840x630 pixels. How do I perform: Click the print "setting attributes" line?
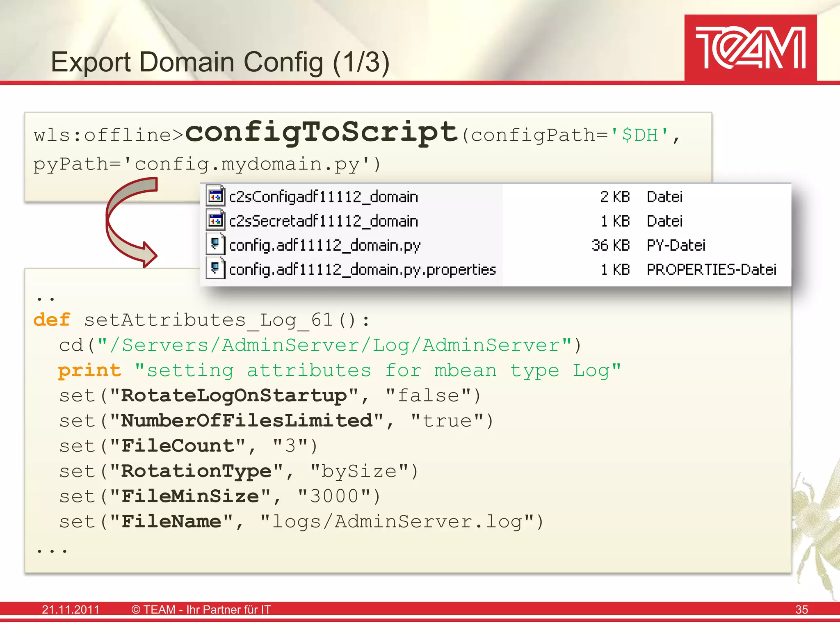pyautogui.click(x=340, y=371)
